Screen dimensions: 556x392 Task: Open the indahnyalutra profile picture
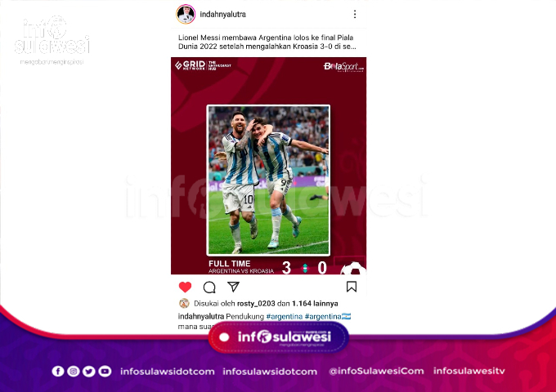(x=186, y=14)
